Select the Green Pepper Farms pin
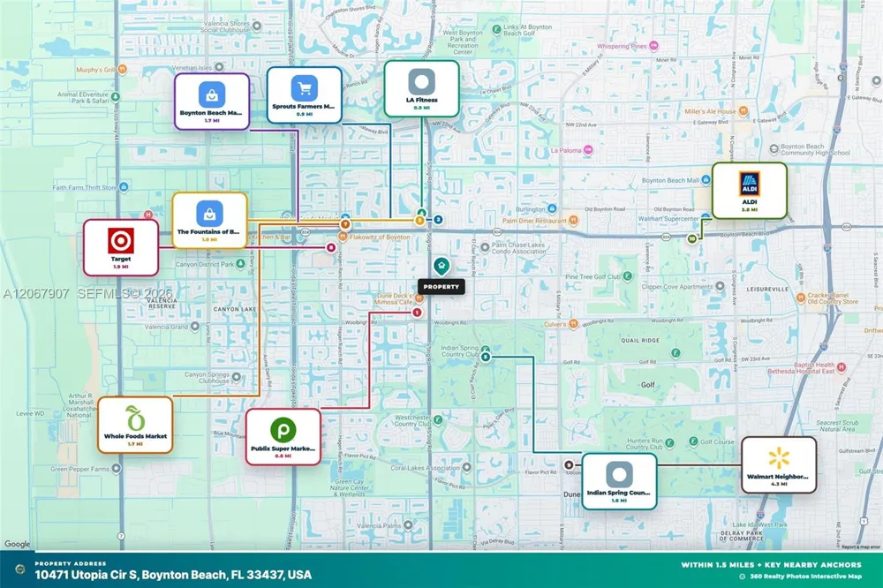Screen dimensions: 883x588 click(116, 468)
